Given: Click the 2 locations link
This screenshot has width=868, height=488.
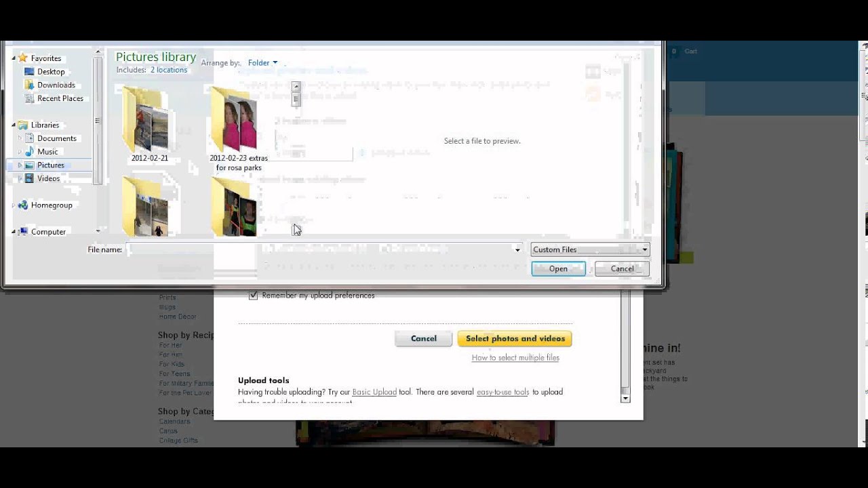Looking at the screenshot, I should 169,70.
